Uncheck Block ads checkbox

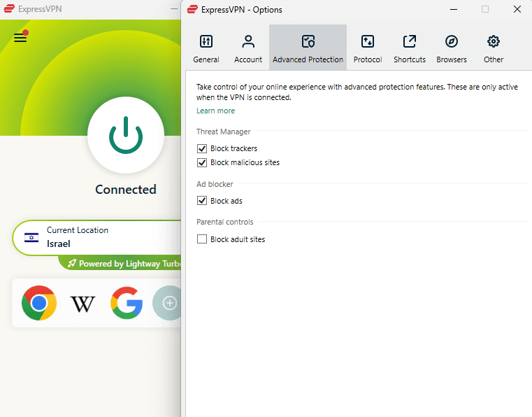[x=202, y=201]
